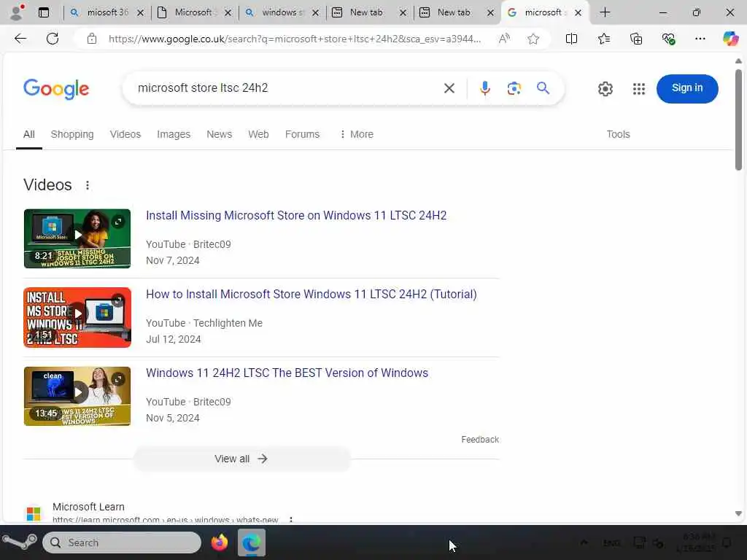This screenshot has height=560, width=747.
Task: Click View all videos button
Action: (241, 459)
